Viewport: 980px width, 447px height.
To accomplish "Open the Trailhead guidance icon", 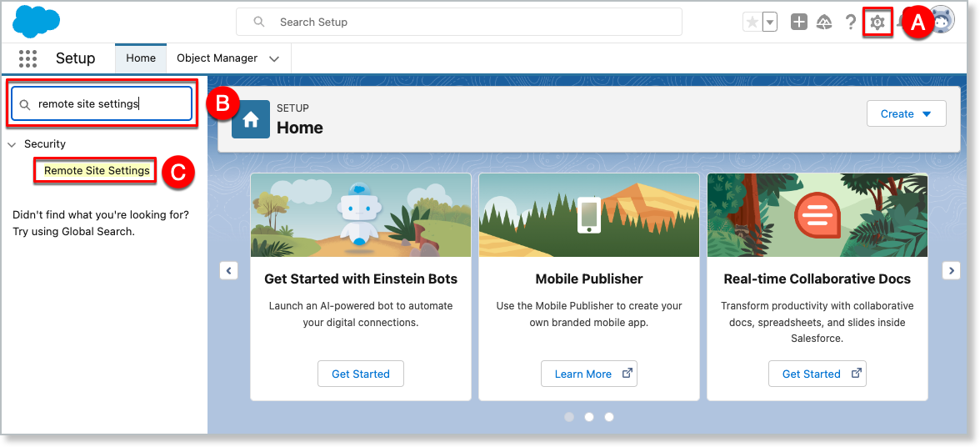I will [824, 22].
